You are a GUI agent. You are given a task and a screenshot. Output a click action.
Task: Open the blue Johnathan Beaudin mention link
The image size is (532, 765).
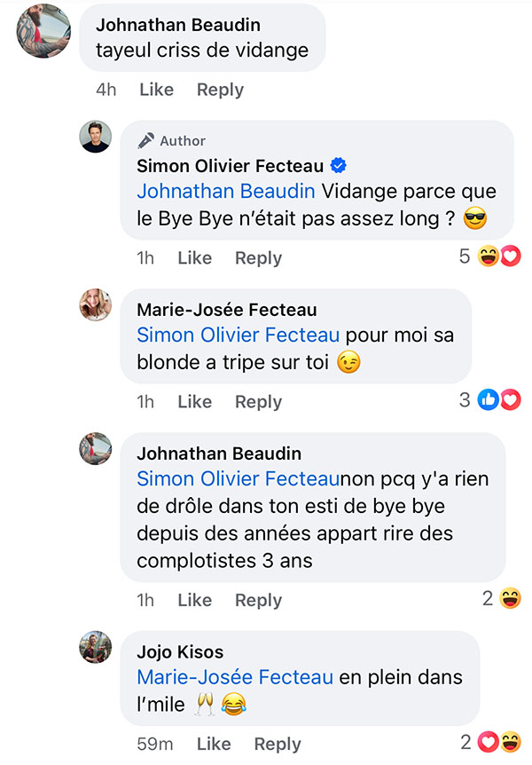tap(226, 192)
